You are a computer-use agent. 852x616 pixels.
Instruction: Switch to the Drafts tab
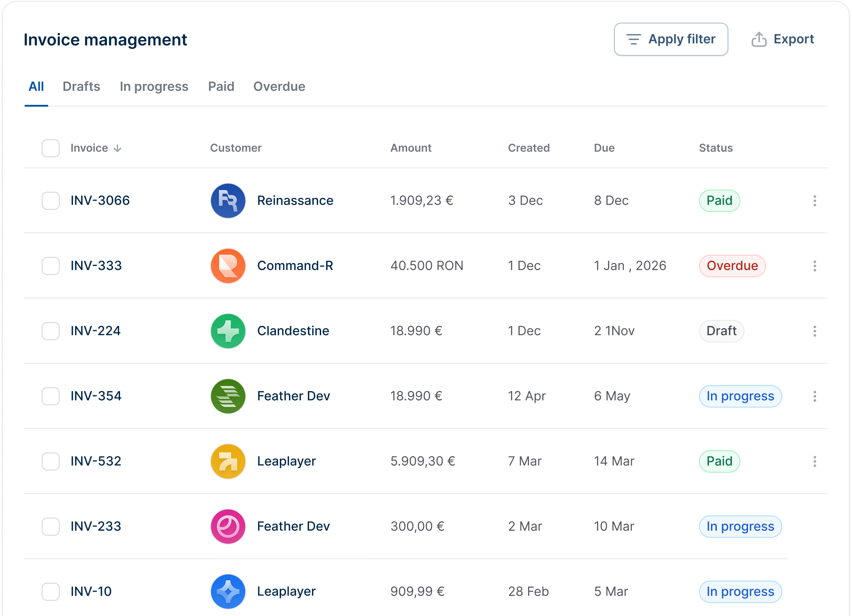pyautogui.click(x=81, y=87)
